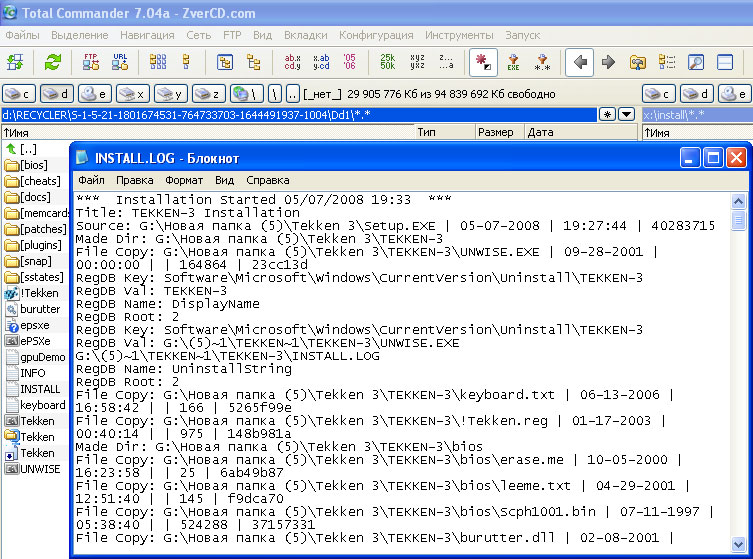Screen dimensions: 753x559
Task: Select the [cheats] folder
Action: 33,181
